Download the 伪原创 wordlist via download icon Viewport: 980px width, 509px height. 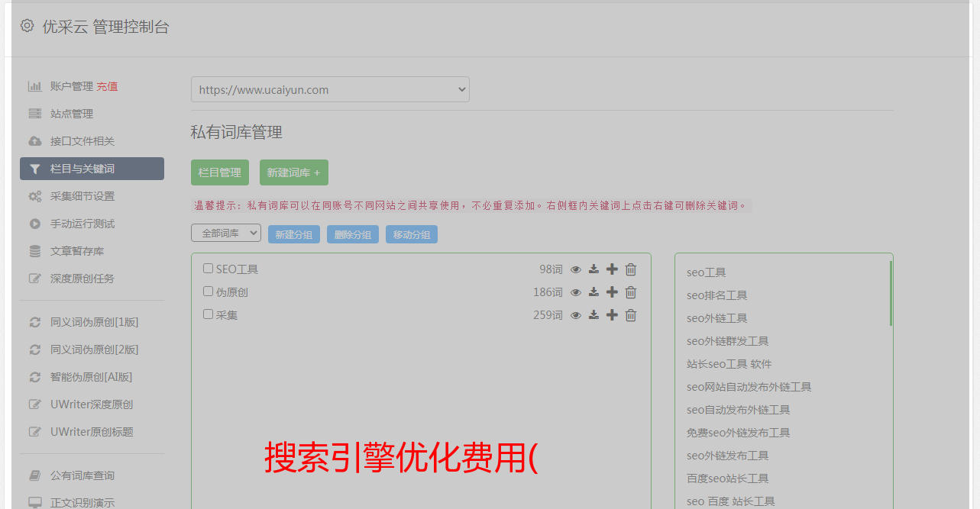[x=593, y=292]
